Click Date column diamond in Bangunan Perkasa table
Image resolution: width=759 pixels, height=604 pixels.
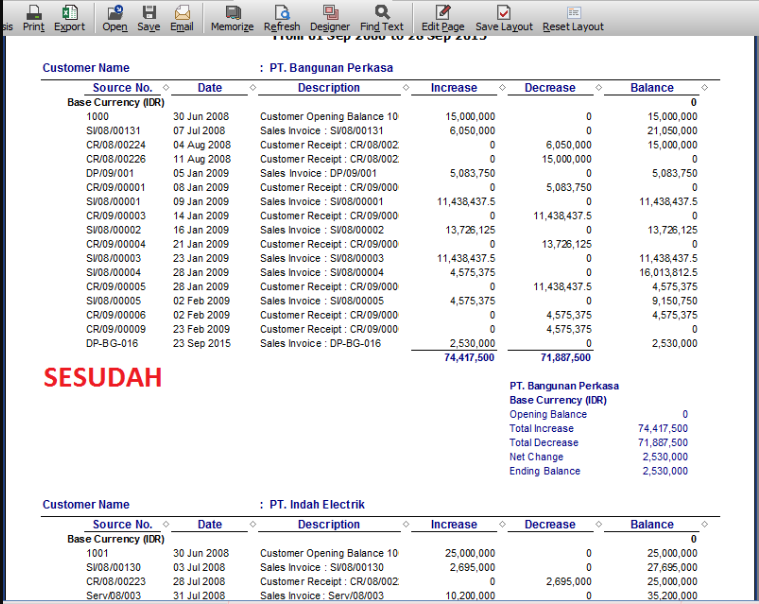[253, 88]
